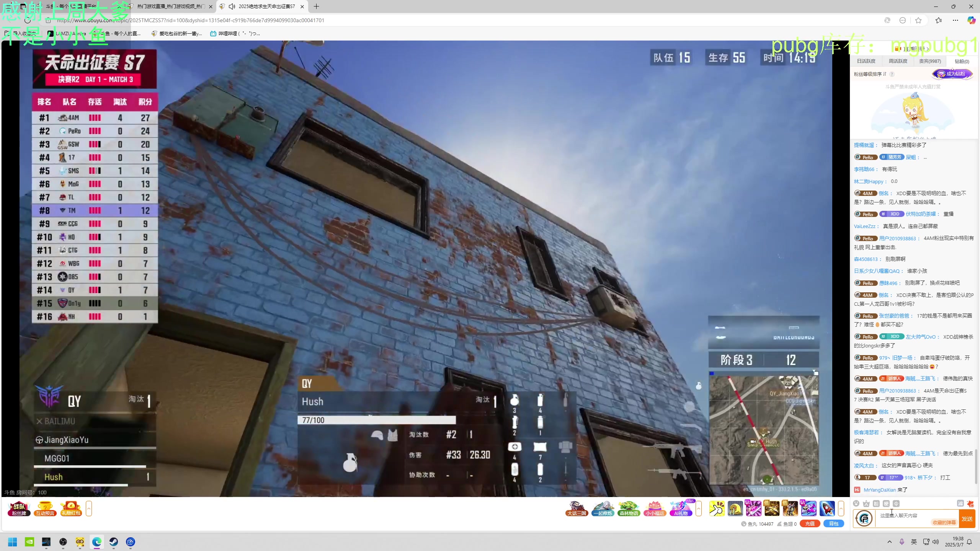Send the yellow clapping hand gift
This screenshot has height=551, width=980.
[717, 509]
